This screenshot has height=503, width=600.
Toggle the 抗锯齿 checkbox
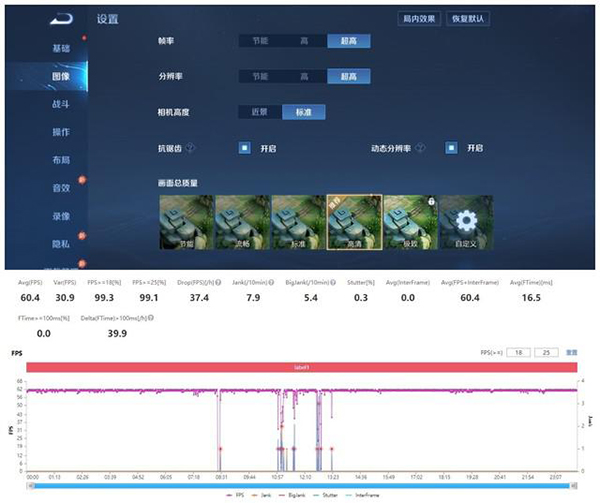pos(244,148)
